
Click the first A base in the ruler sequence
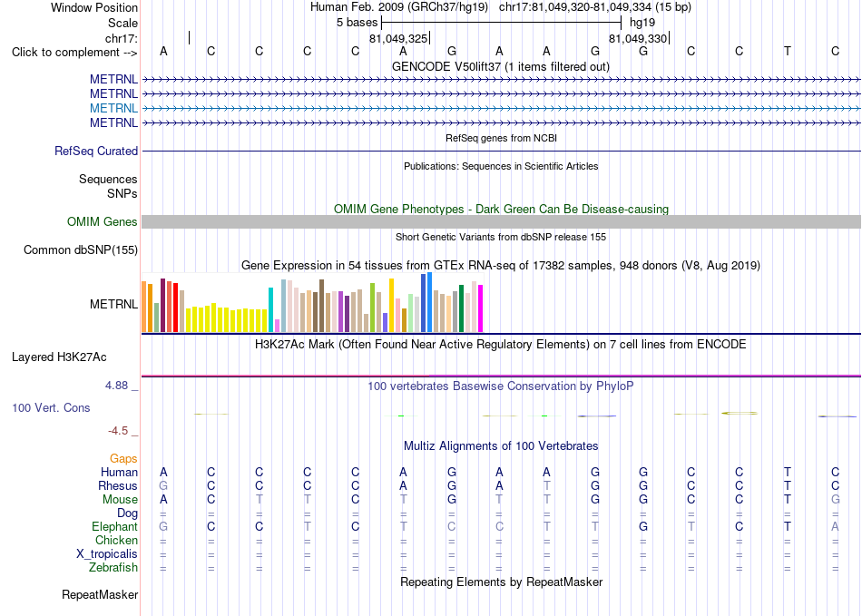click(x=163, y=51)
